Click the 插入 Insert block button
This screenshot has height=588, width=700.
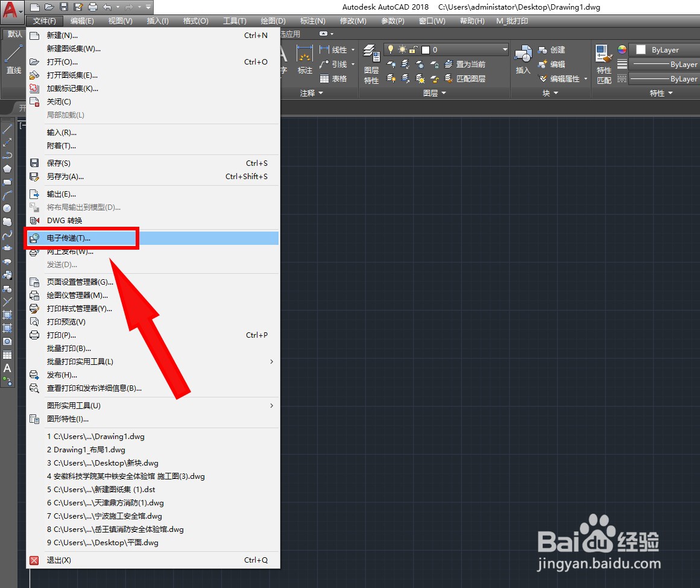(523, 59)
